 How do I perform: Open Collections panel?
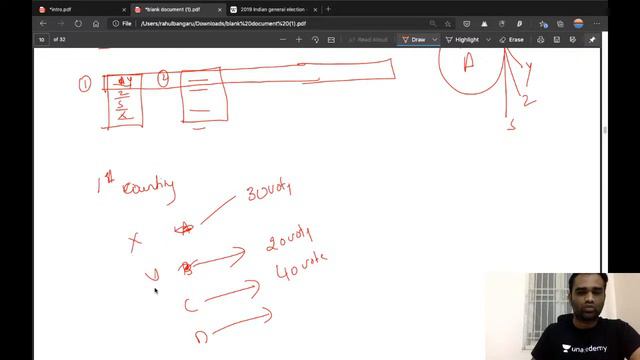tap(560, 24)
